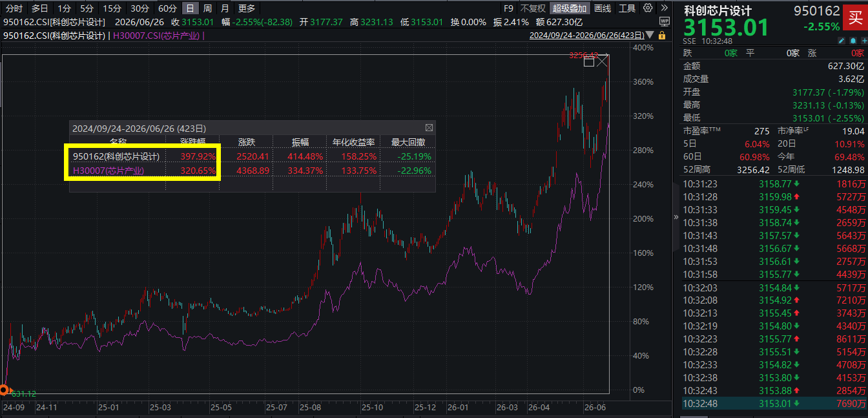Screen dimensions: 868x418
Task: Click the 3153.01 last price
Action: click(x=726, y=28)
